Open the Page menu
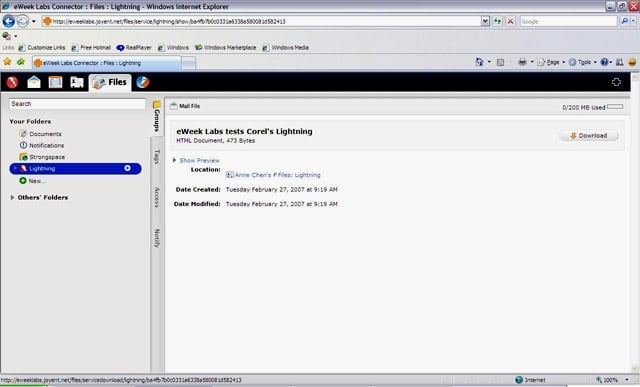 click(x=551, y=62)
